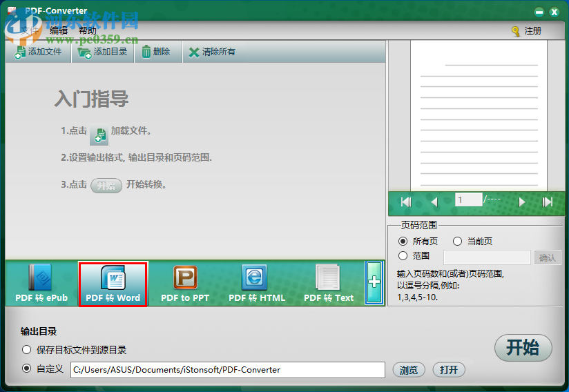This screenshot has height=392, width=569.
Task: Go to next page in preview
Action: coord(522,202)
